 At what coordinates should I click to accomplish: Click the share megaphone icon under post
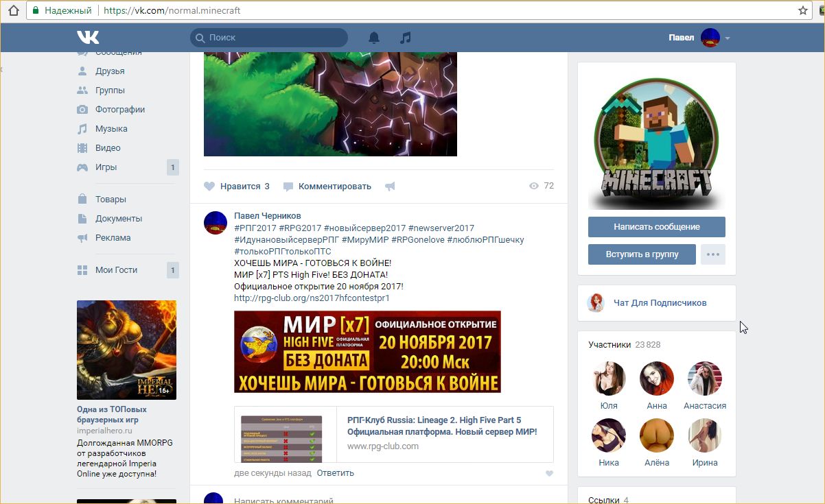point(390,187)
